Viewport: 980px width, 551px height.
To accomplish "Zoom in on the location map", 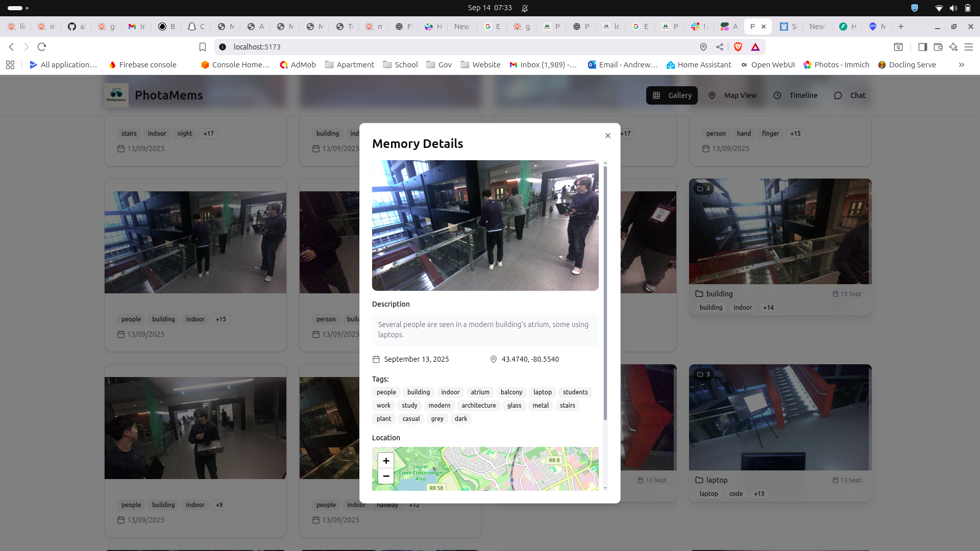I will tap(386, 461).
